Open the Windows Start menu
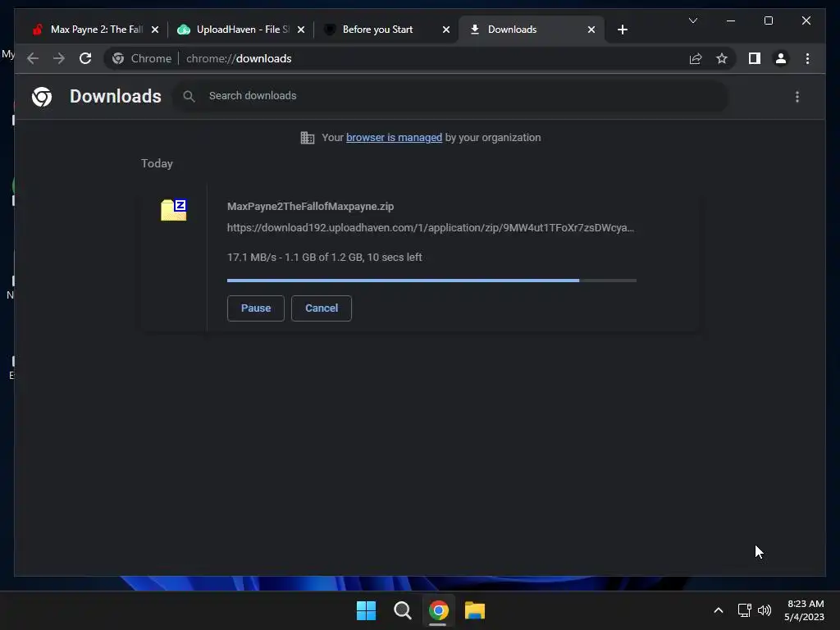 click(366, 610)
